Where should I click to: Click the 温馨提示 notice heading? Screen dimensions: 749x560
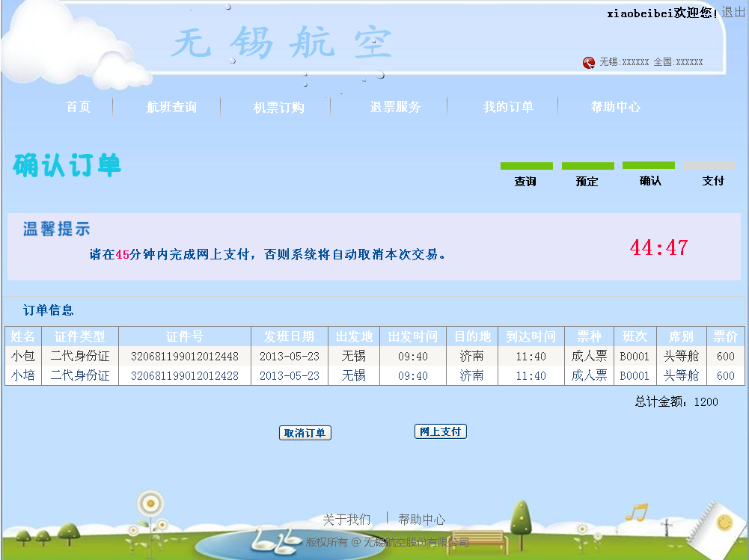(x=56, y=229)
